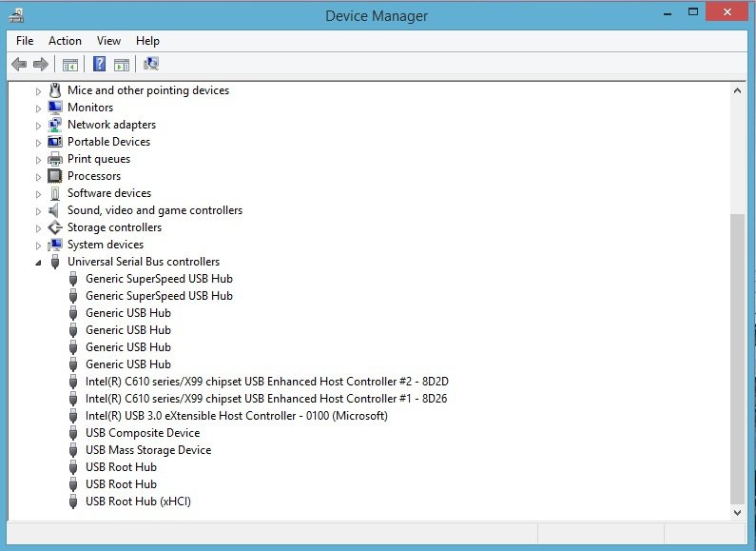Click the Print queues printer icon

55,159
